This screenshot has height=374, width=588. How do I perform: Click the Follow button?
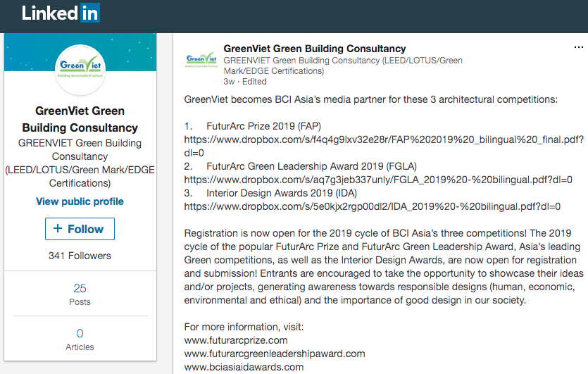click(80, 229)
